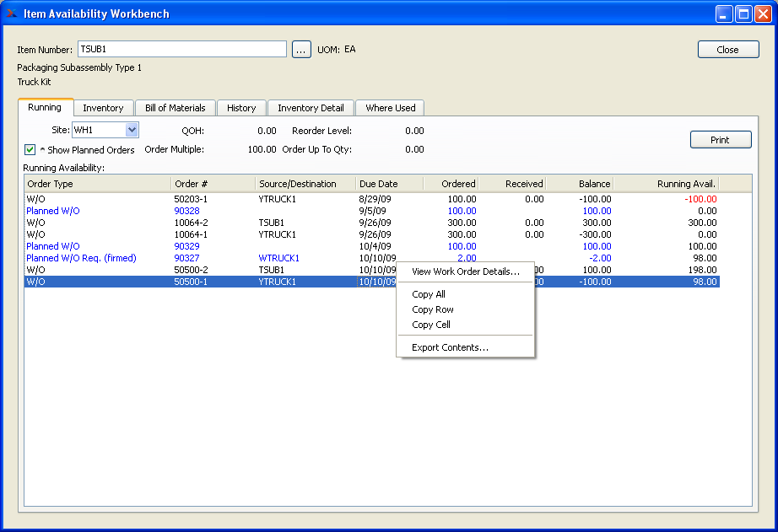Maximize the Item Availability Workbench window
778x532 pixels.
click(x=743, y=13)
